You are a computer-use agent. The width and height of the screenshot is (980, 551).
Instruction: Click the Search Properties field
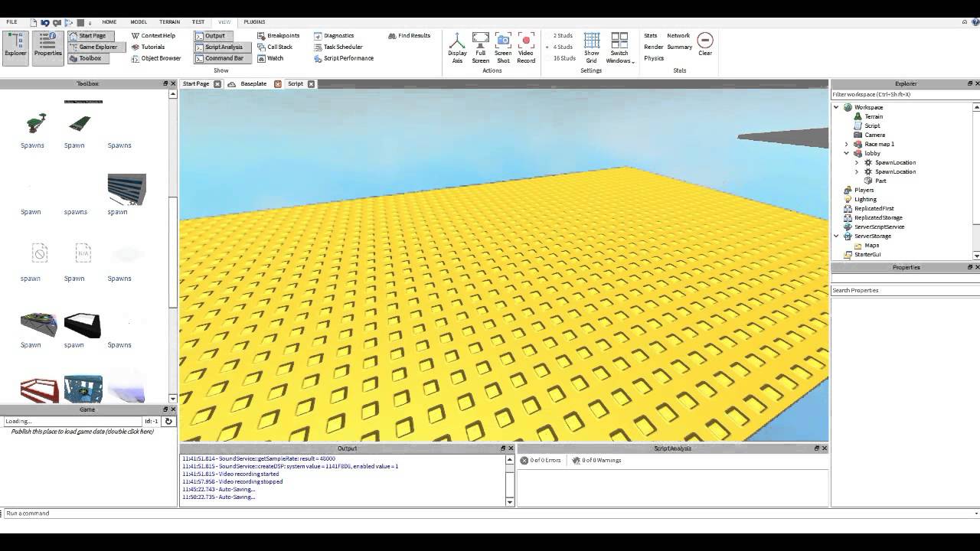pos(905,290)
